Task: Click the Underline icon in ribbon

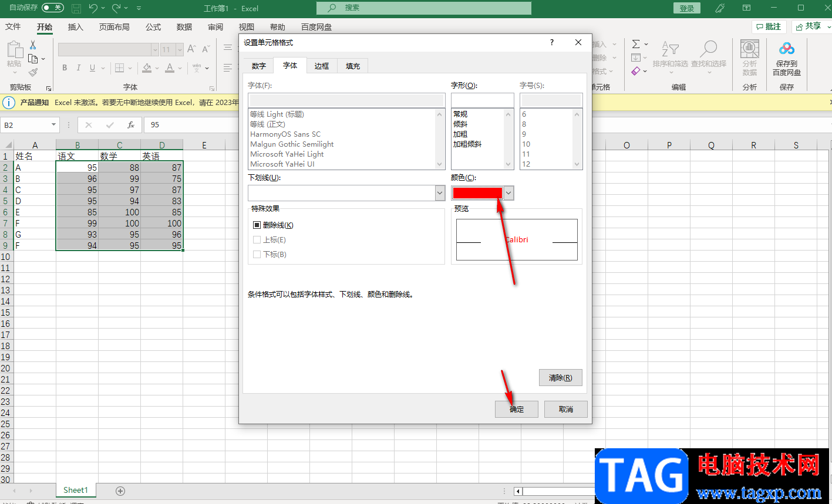Action: [92, 68]
